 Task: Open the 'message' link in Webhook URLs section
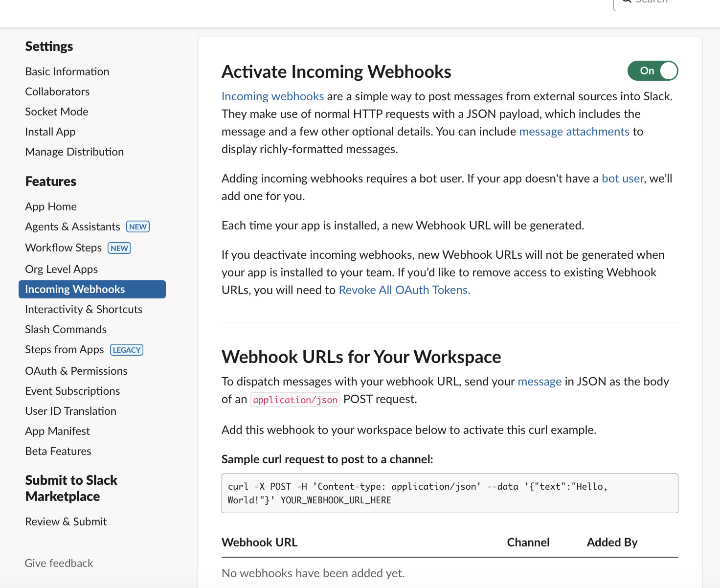(540, 382)
